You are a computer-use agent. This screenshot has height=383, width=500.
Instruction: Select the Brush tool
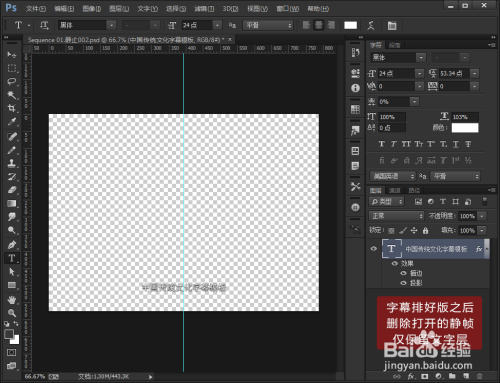pos(12,150)
